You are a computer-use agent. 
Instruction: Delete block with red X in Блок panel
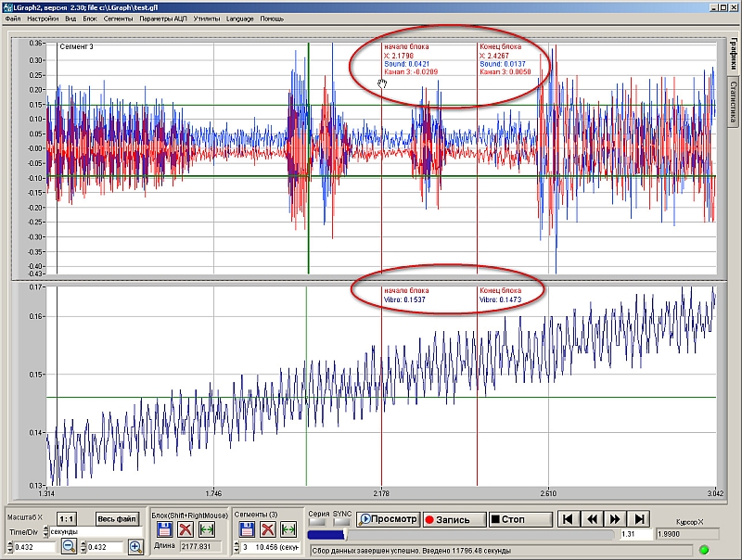(185, 529)
